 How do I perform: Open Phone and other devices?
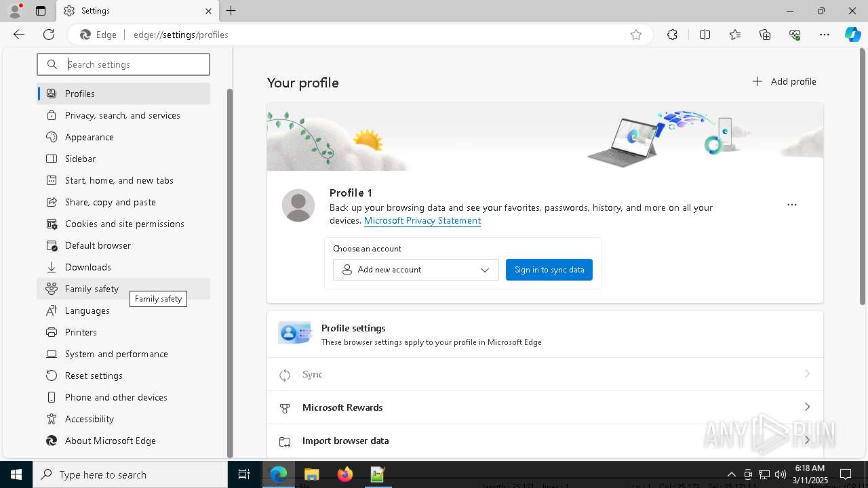(x=123, y=397)
